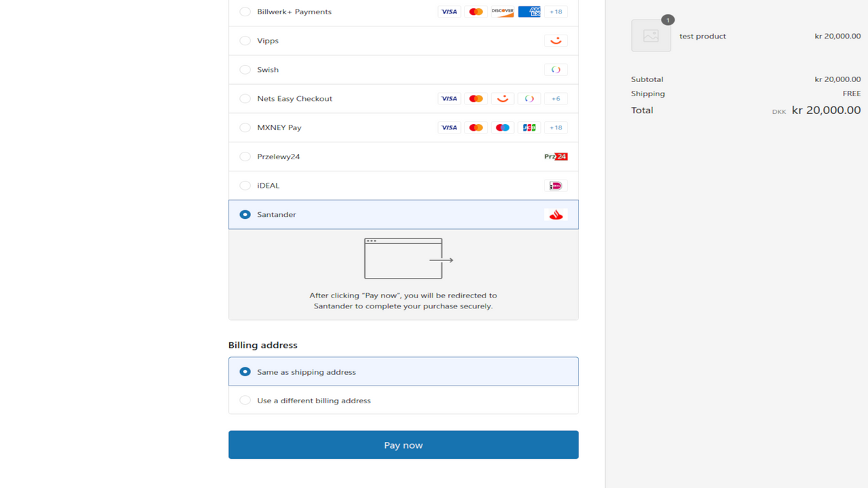Click the Przelewy24 logo icon
The image size is (868, 488).
[556, 157]
